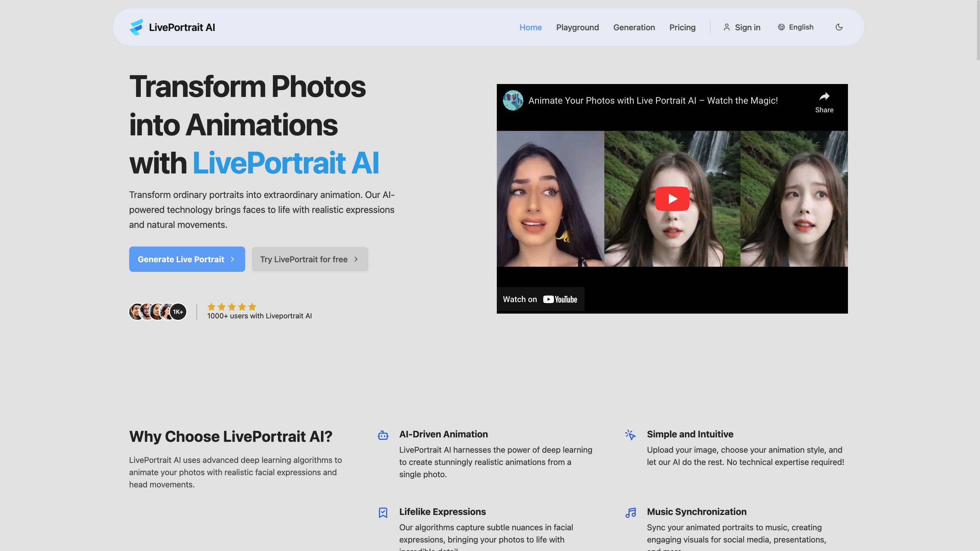Switch to the Generation menu item
Screen dimensions: 980x551
(x=634, y=27)
